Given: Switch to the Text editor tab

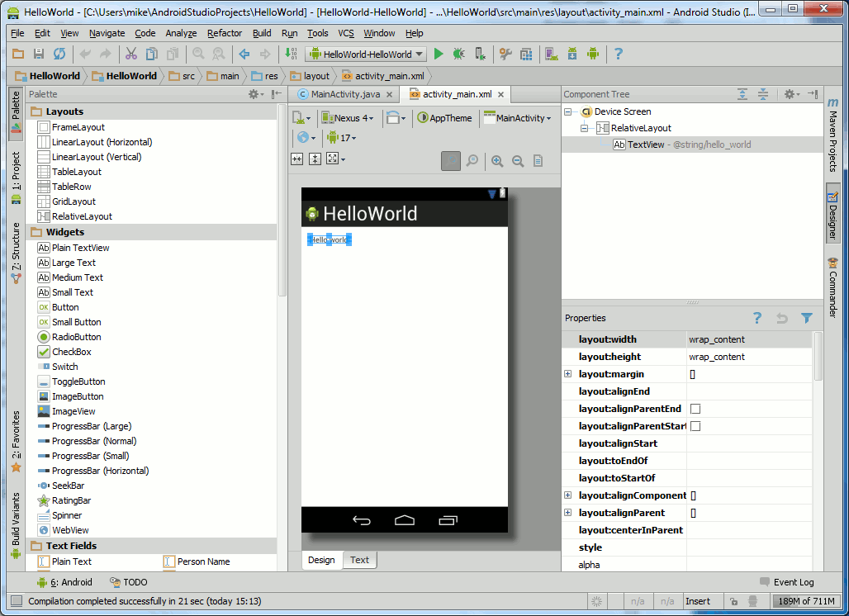Looking at the screenshot, I should click(359, 560).
